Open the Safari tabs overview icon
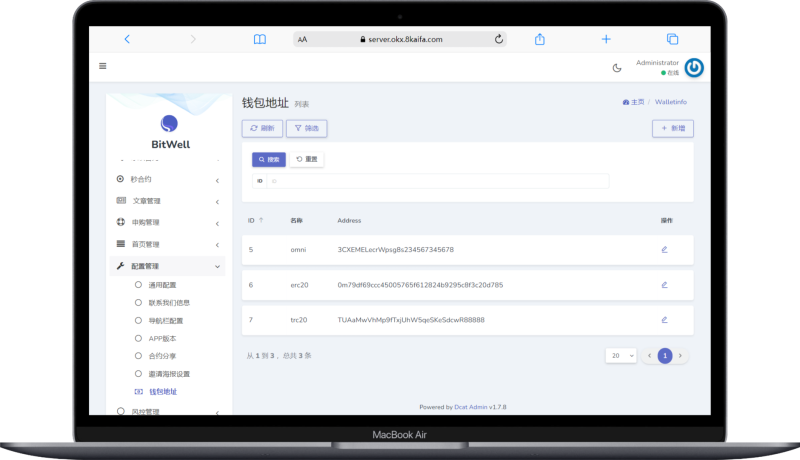Image resolution: width=800 pixels, height=460 pixels. tap(672, 39)
